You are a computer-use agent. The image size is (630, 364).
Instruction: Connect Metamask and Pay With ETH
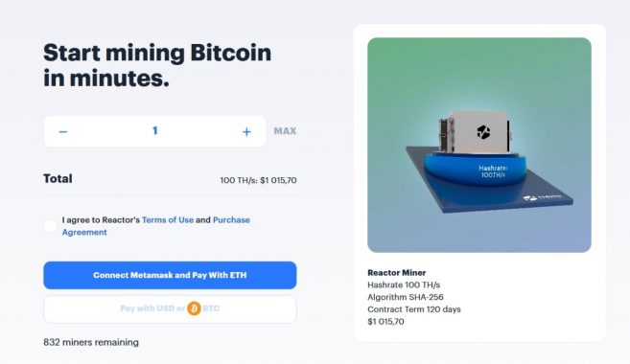(x=170, y=275)
